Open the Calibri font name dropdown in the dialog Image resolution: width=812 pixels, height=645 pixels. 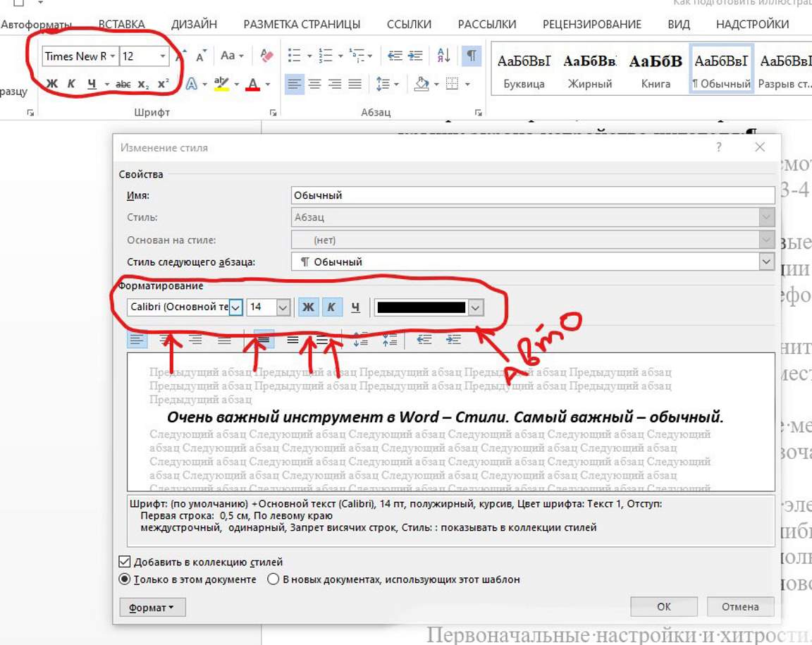236,307
